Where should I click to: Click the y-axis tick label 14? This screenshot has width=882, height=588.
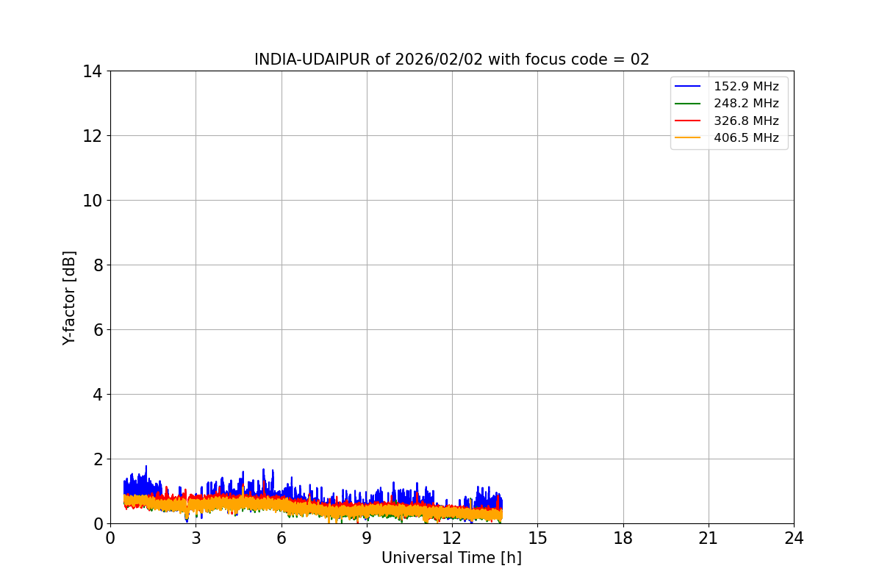point(93,71)
